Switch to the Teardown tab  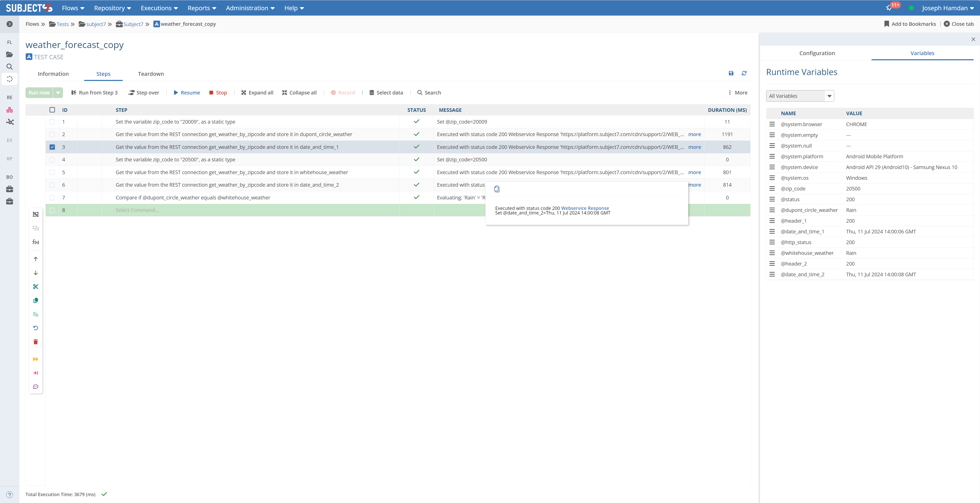(x=151, y=74)
